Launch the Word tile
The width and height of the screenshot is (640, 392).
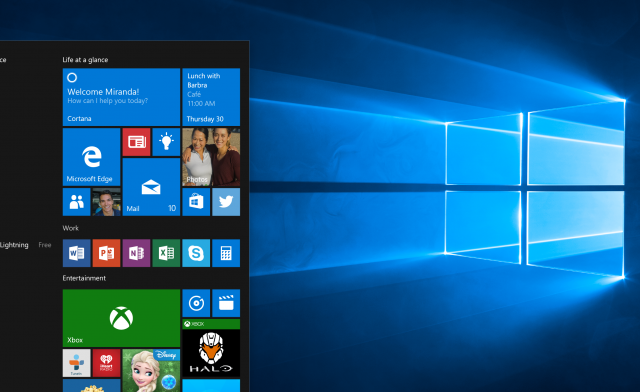(76, 253)
